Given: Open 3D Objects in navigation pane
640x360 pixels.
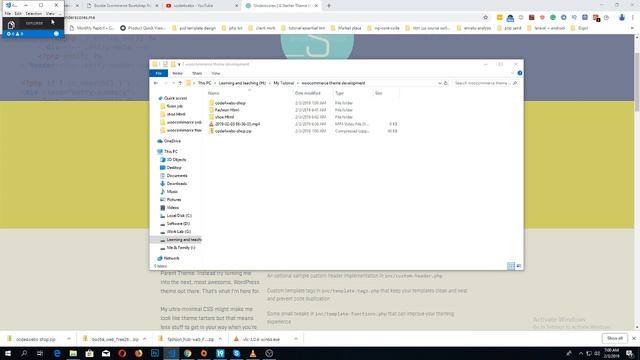Looking at the screenshot, I should click(176, 160).
